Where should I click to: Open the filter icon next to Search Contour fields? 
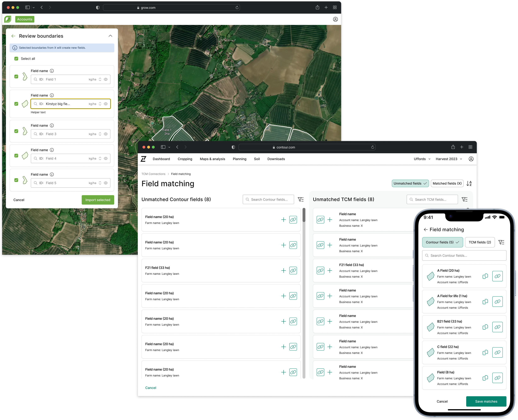300,199
